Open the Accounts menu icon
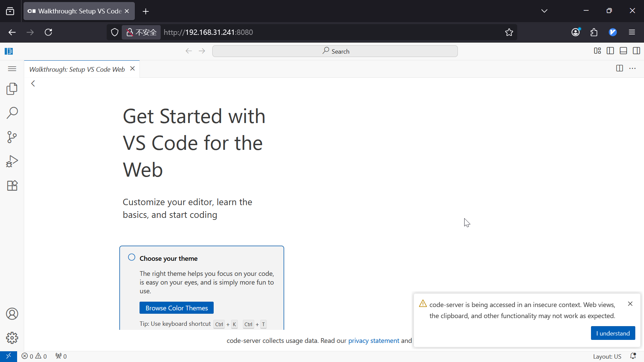644x362 pixels. click(x=12, y=314)
